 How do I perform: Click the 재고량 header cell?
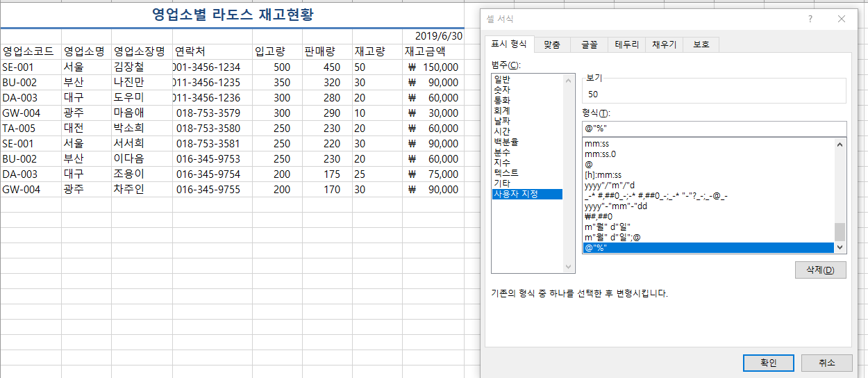click(x=369, y=51)
